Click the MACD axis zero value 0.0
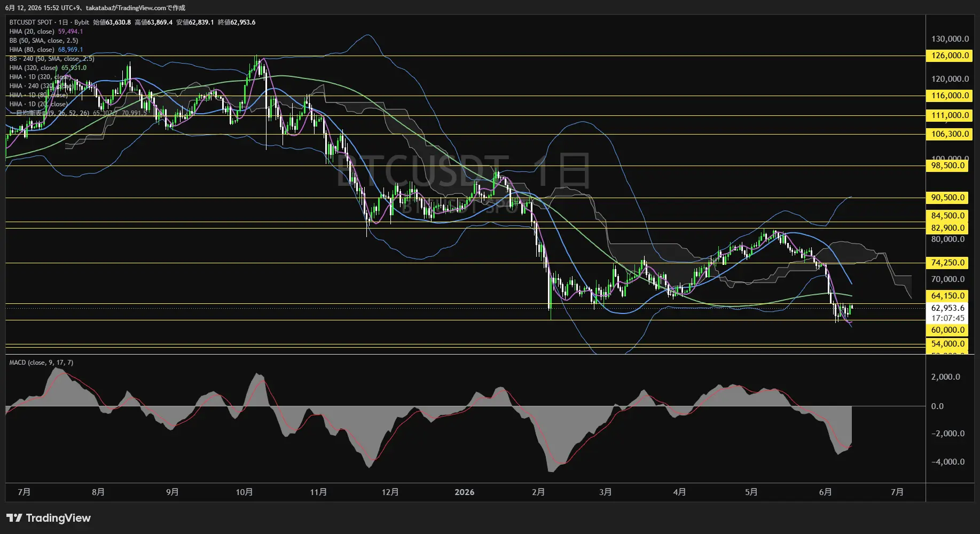This screenshot has height=534, width=980. point(937,406)
